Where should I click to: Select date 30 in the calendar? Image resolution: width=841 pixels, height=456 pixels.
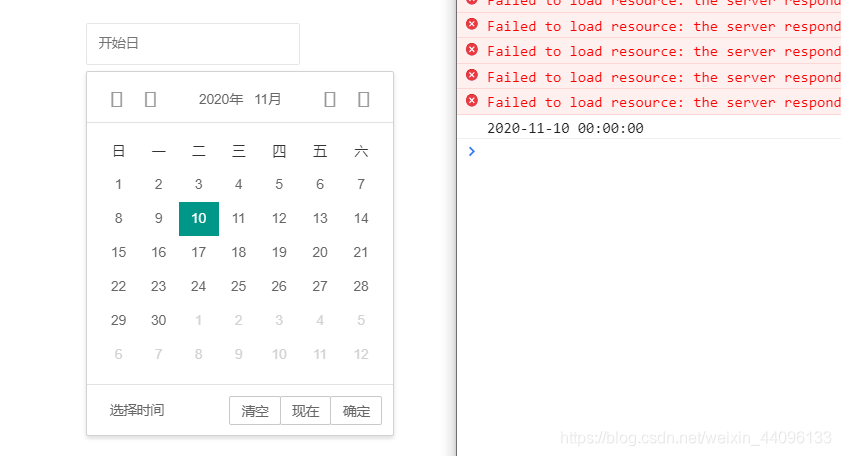click(158, 320)
